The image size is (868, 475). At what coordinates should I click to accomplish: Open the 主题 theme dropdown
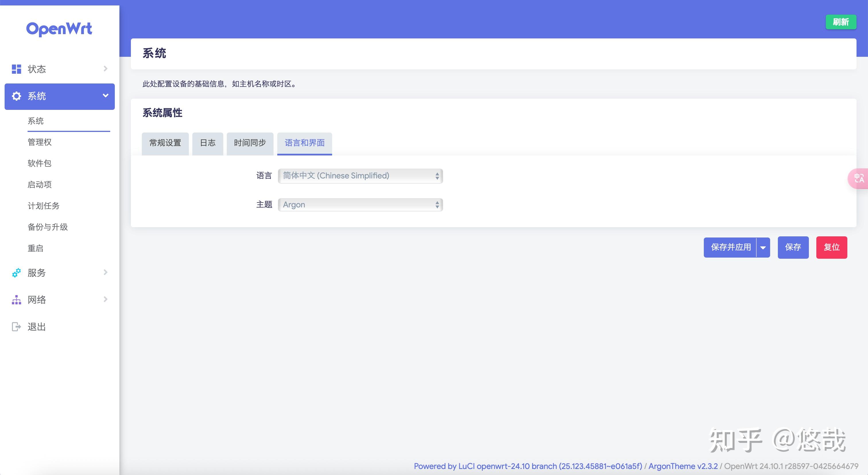click(x=360, y=204)
